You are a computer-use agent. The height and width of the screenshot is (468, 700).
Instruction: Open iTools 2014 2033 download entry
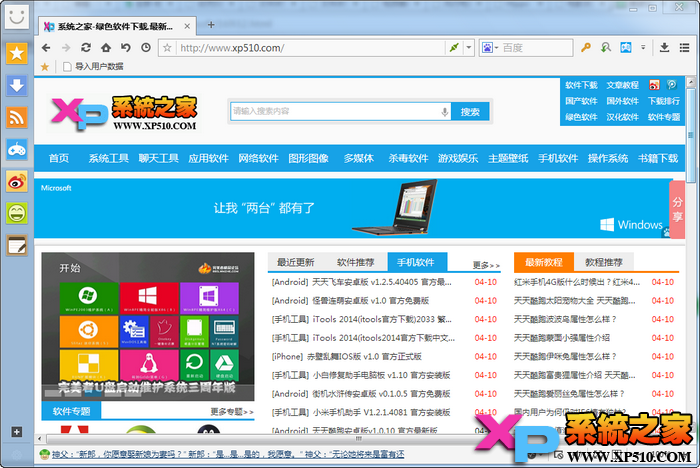tap(362, 319)
